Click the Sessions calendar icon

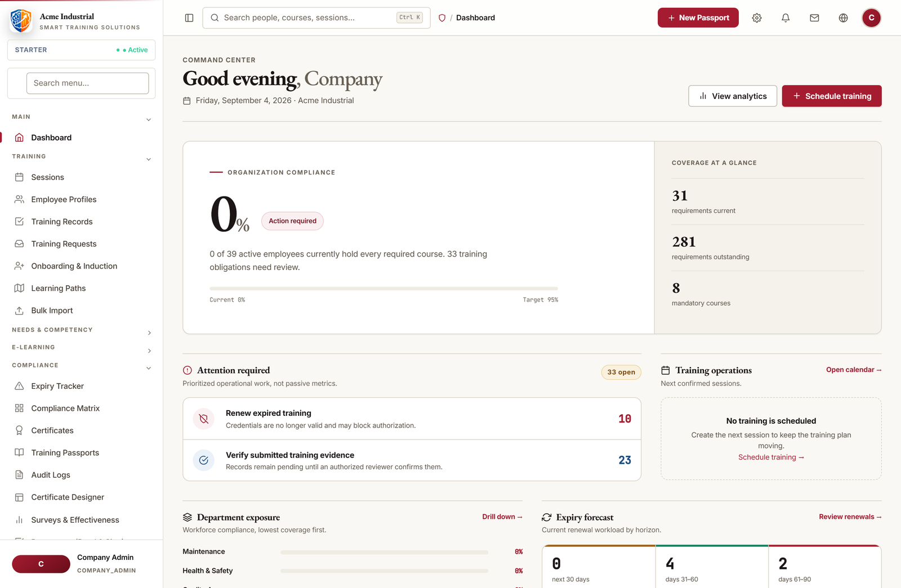coord(19,177)
